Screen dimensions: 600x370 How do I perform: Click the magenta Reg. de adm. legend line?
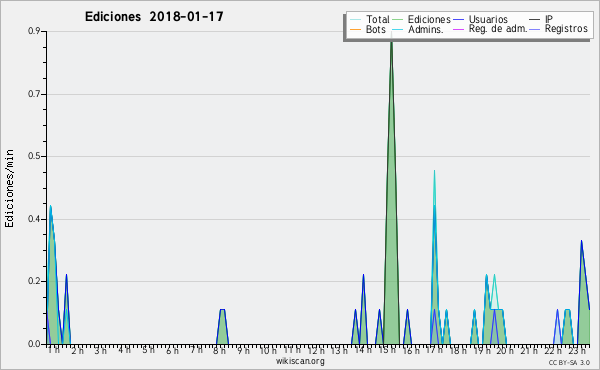point(458,29)
